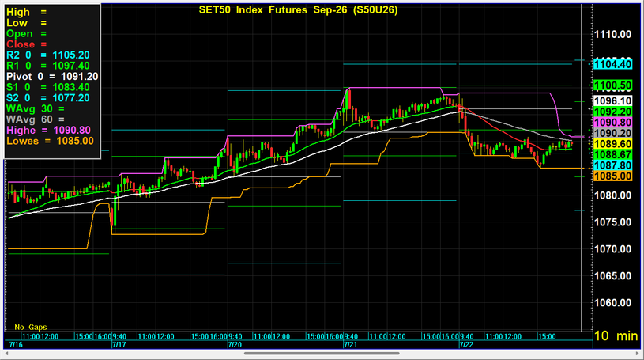The width and height of the screenshot is (644, 360).
Task: Click the green 1092.20 price tag
Action: click(612, 112)
